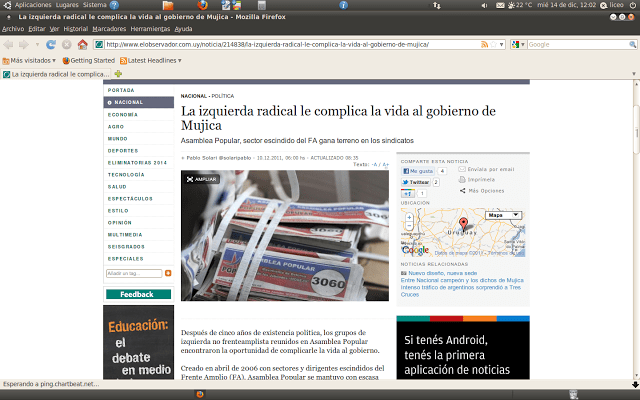Image resolution: width=640 pixels, height=400 pixels.
Task: Click the Añadir un tag input field
Action: pyautogui.click(x=133, y=272)
